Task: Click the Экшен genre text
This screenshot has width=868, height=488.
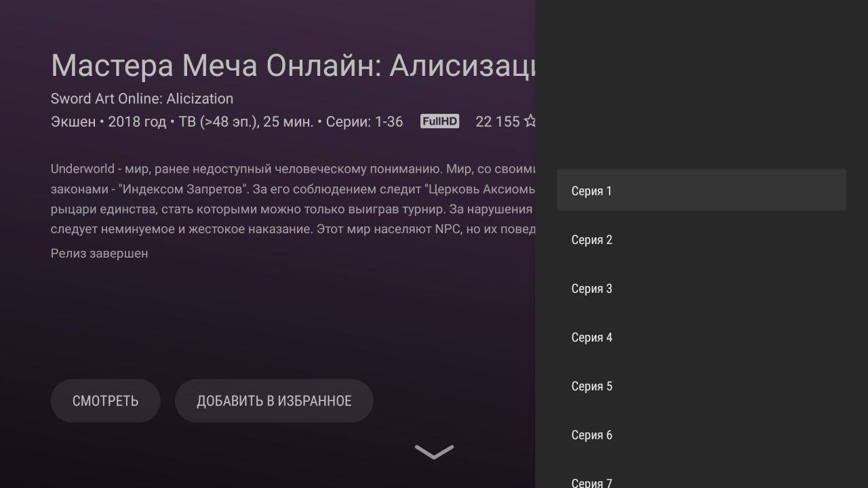Action: click(73, 122)
